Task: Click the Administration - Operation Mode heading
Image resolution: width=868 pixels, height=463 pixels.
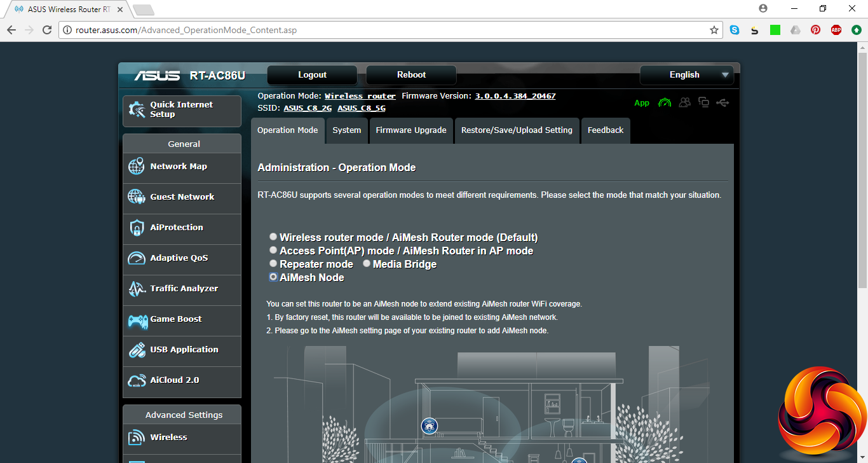Action: tap(337, 168)
